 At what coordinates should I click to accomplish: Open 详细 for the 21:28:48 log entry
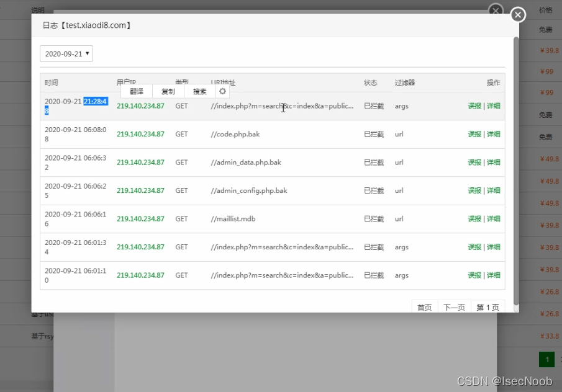[494, 106]
